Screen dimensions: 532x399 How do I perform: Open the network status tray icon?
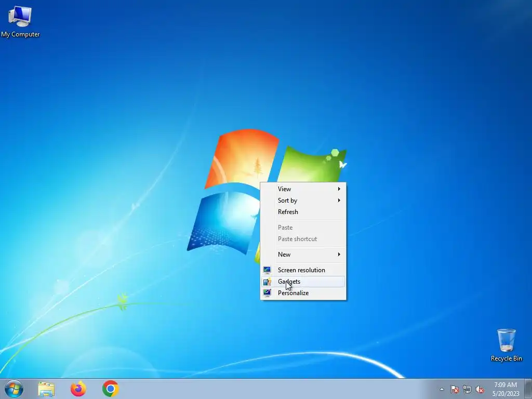tap(467, 390)
